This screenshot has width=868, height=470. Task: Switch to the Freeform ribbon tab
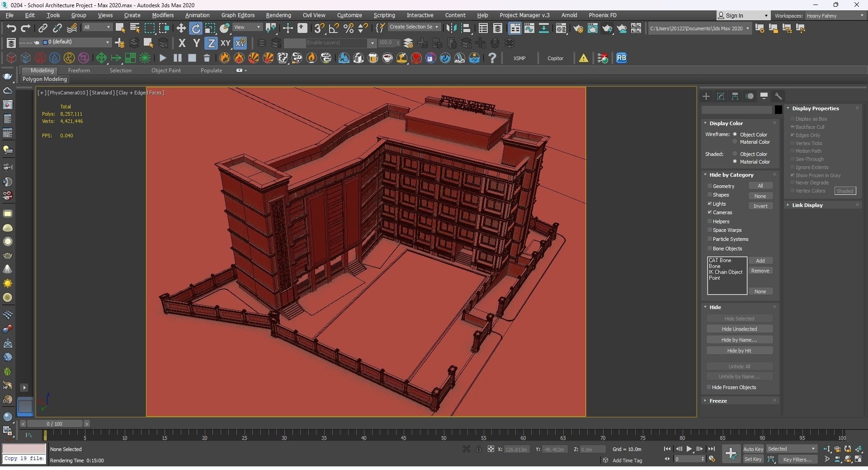point(79,70)
